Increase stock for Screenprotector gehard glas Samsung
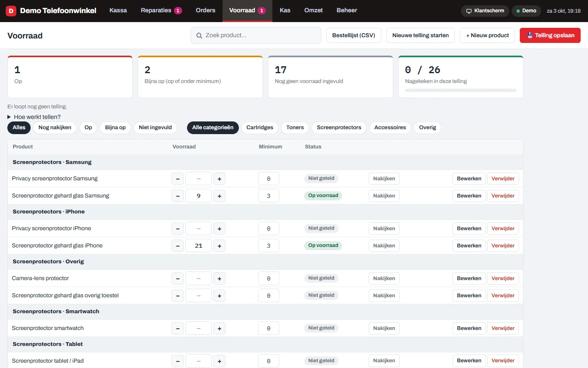The width and height of the screenshot is (588, 368). [x=219, y=196]
